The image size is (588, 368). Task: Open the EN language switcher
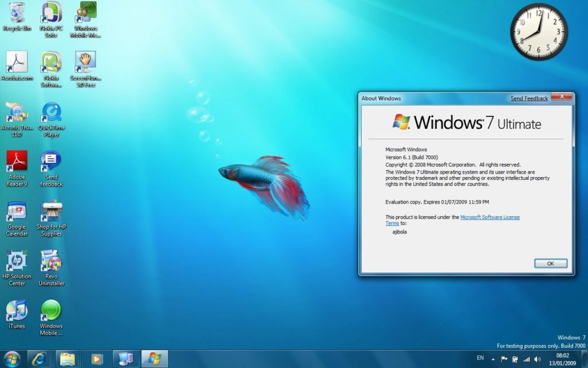click(x=481, y=358)
